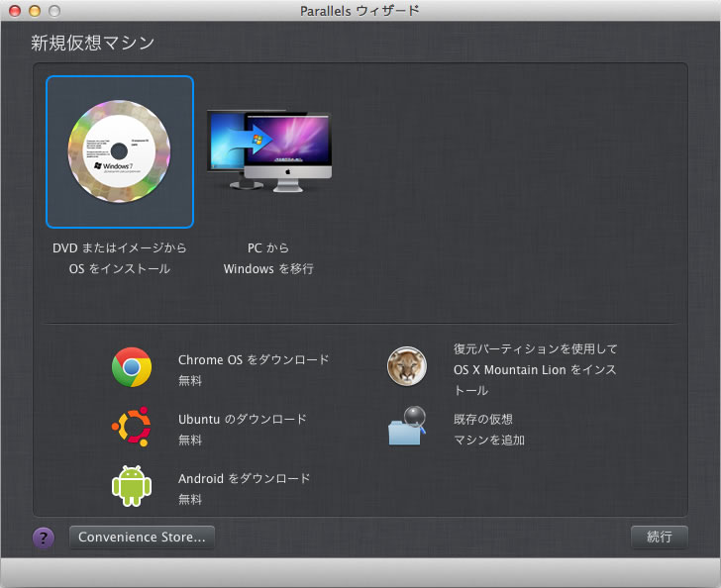Click the 続行 continue button
Viewport: 721px width, 588px height.
coord(660,537)
